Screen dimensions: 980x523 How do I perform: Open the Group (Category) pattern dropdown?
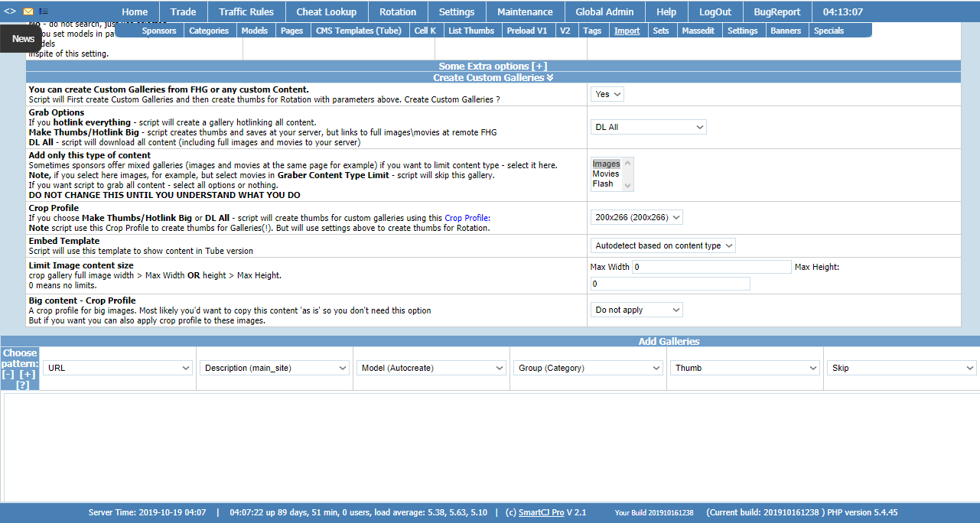click(588, 368)
